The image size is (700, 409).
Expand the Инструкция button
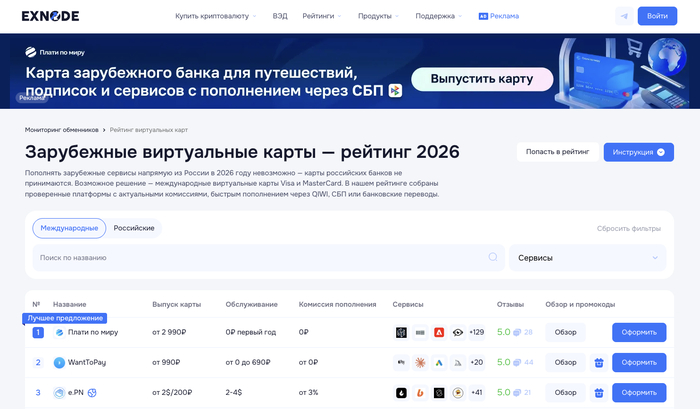click(638, 152)
